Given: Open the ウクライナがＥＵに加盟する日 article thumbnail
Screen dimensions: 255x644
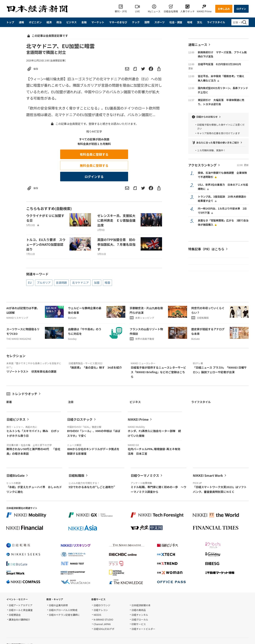Looking at the screenshot, I should [80, 220].
